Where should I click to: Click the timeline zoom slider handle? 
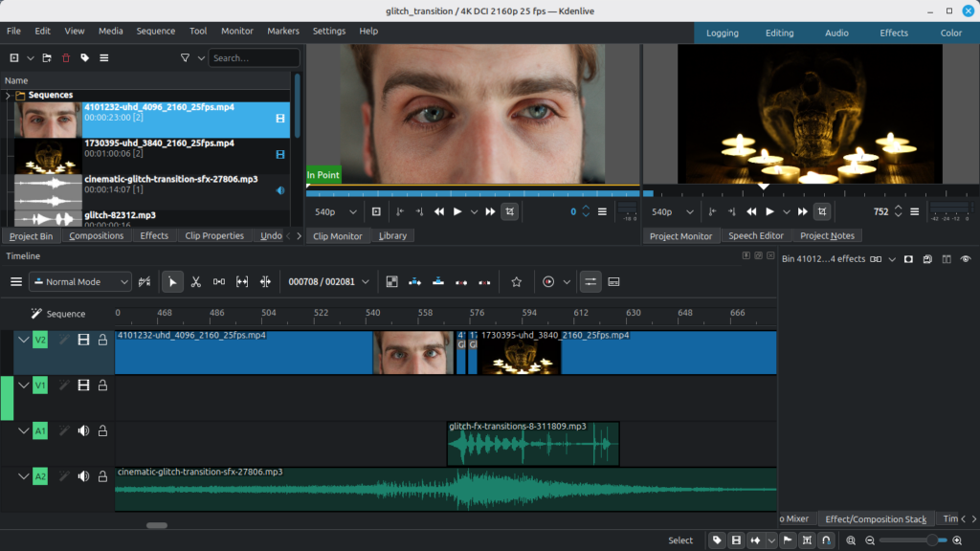(931, 540)
